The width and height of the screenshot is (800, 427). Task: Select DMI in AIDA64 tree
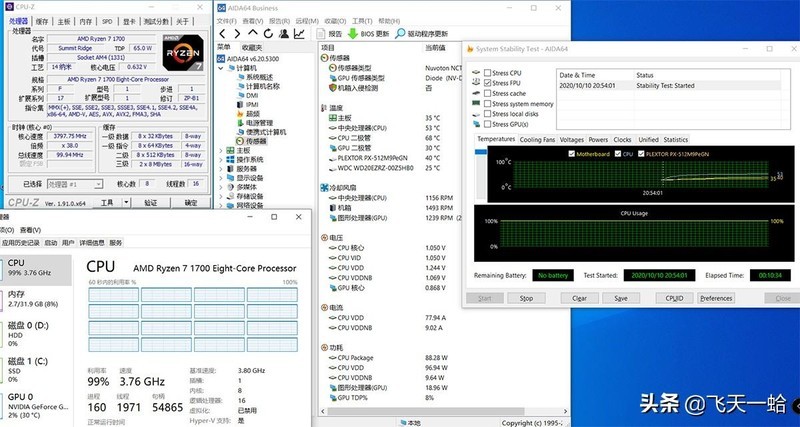[x=247, y=95]
